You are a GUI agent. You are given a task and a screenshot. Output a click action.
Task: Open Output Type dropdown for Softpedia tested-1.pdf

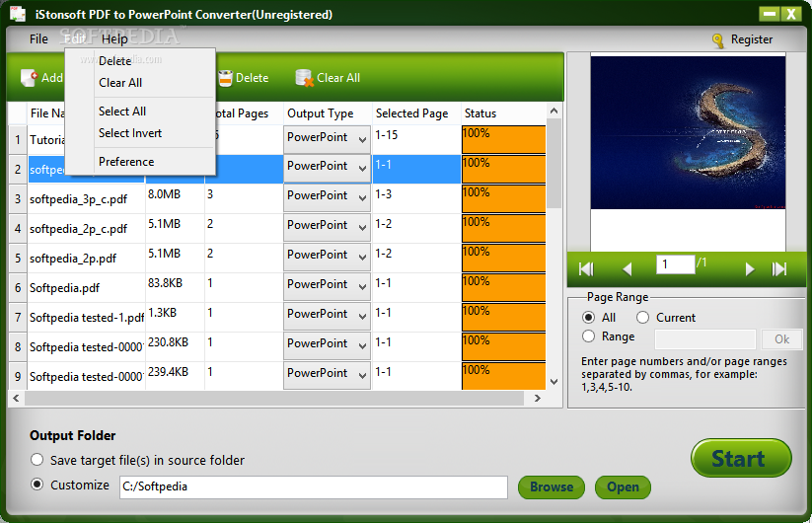pos(327,316)
